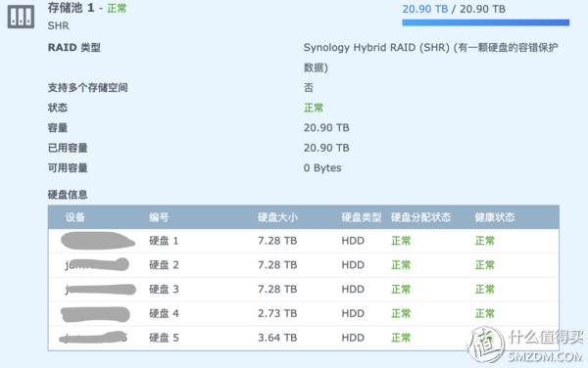This screenshot has height=368, width=588.
Task: Click the 0 Bytes value
Action: 322,167
